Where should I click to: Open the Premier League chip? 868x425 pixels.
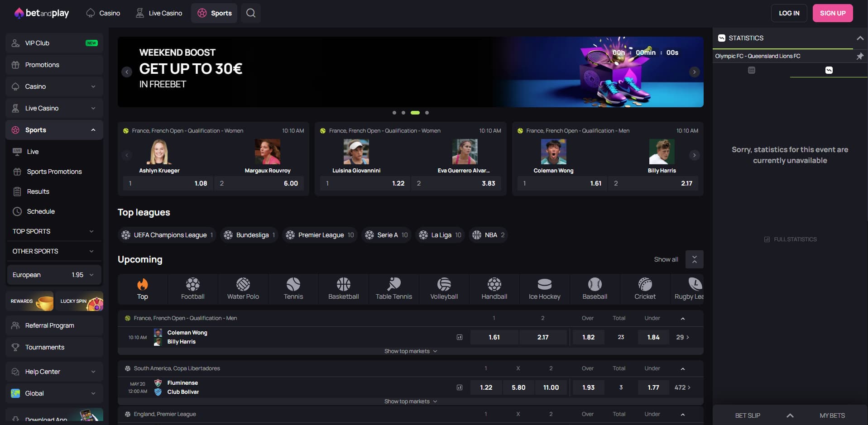[x=320, y=235]
